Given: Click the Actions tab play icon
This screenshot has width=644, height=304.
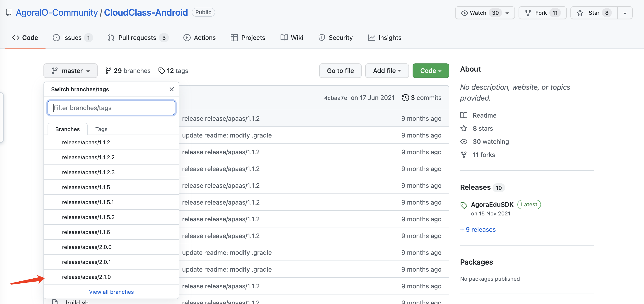Looking at the screenshot, I should click(x=187, y=38).
